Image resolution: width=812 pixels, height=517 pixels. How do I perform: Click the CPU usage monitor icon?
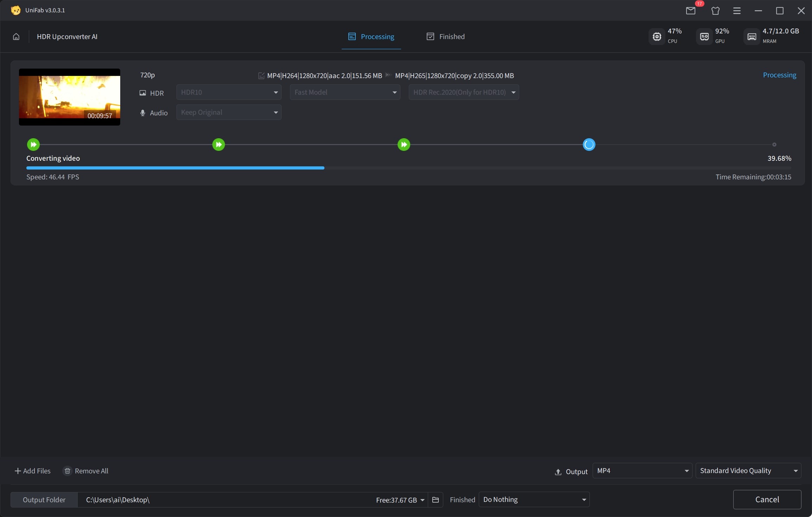tap(657, 37)
